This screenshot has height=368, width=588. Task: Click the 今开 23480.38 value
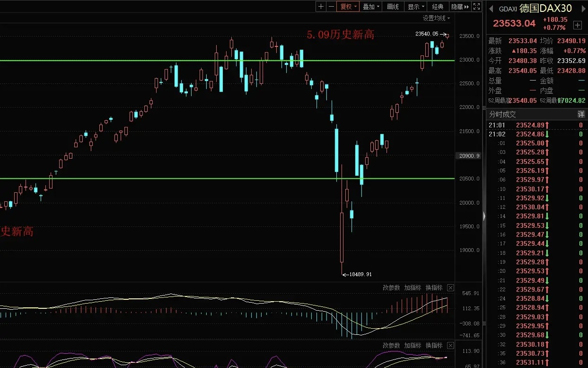(x=522, y=61)
